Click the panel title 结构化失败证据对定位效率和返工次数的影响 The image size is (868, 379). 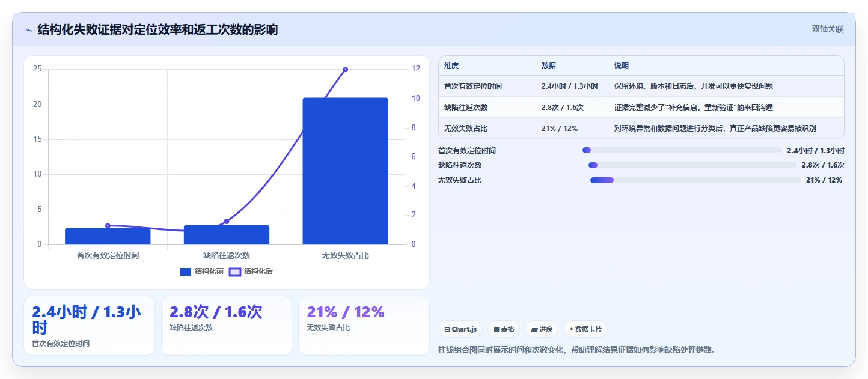157,29
